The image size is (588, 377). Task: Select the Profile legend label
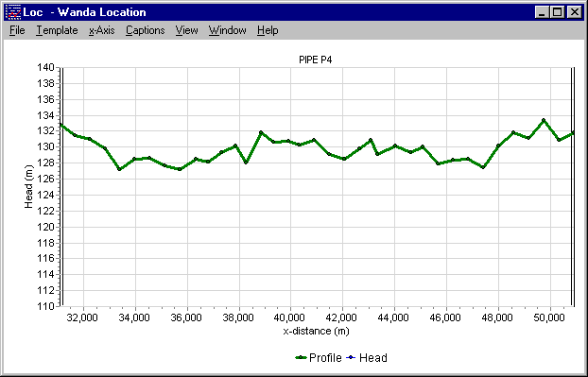[325, 358]
